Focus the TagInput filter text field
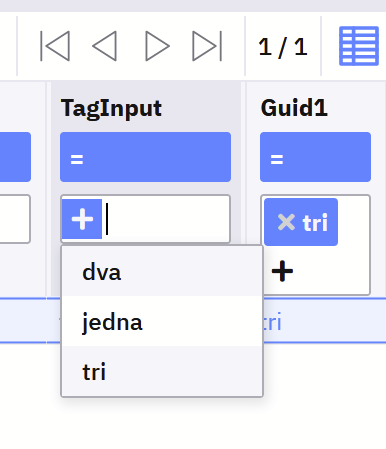This screenshot has width=386, height=449. (166, 219)
